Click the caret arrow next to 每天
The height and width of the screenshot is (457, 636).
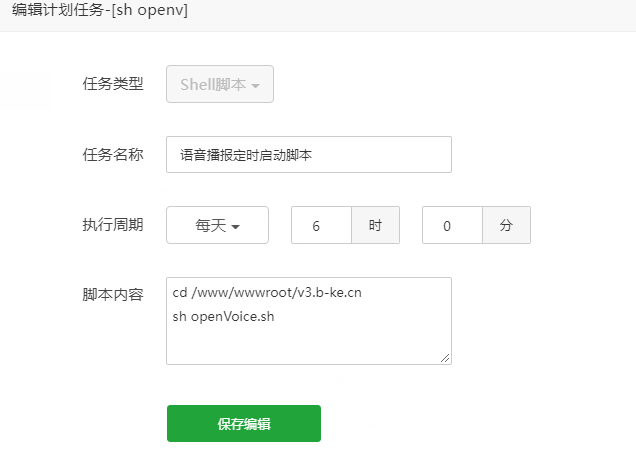pyautogui.click(x=235, y=227)
